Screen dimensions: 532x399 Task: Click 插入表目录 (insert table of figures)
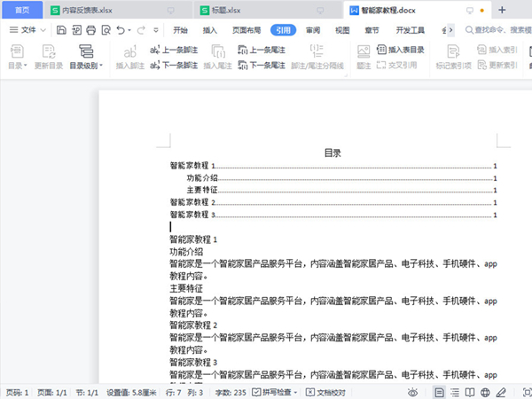(x=400, y=51)
